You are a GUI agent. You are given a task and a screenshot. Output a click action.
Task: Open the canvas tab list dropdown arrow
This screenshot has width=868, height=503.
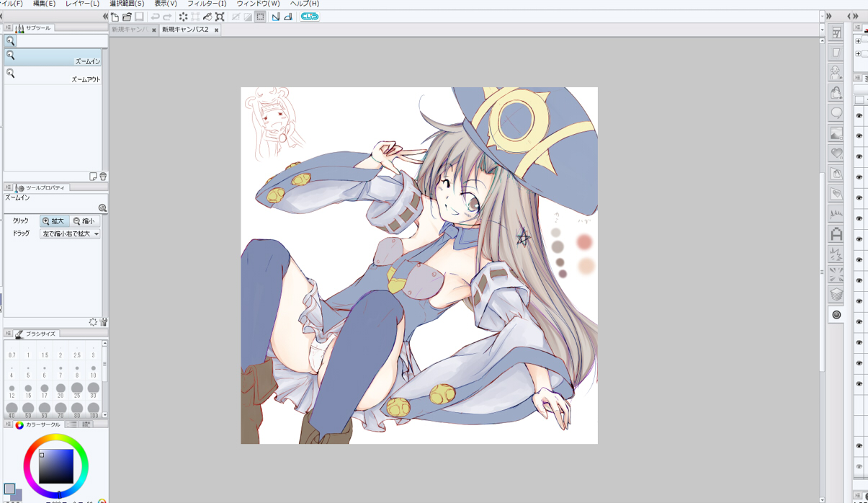pyautogui.click(x=823, y=30)
